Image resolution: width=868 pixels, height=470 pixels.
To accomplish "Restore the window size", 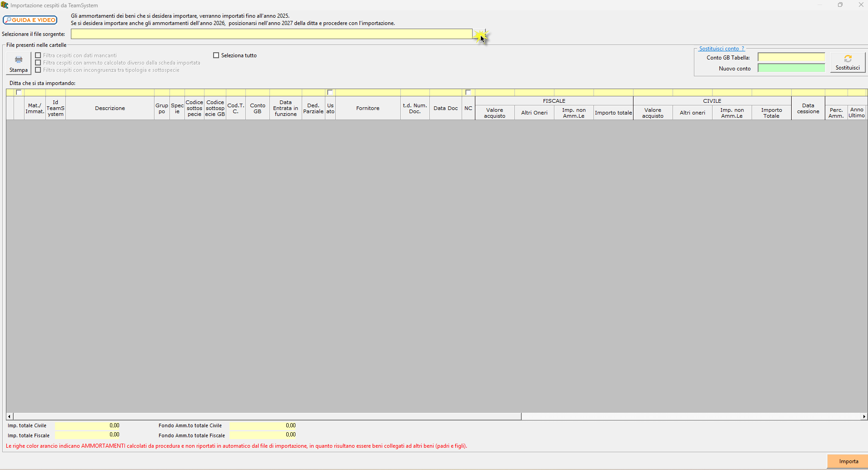I will [x=840, y=5].
